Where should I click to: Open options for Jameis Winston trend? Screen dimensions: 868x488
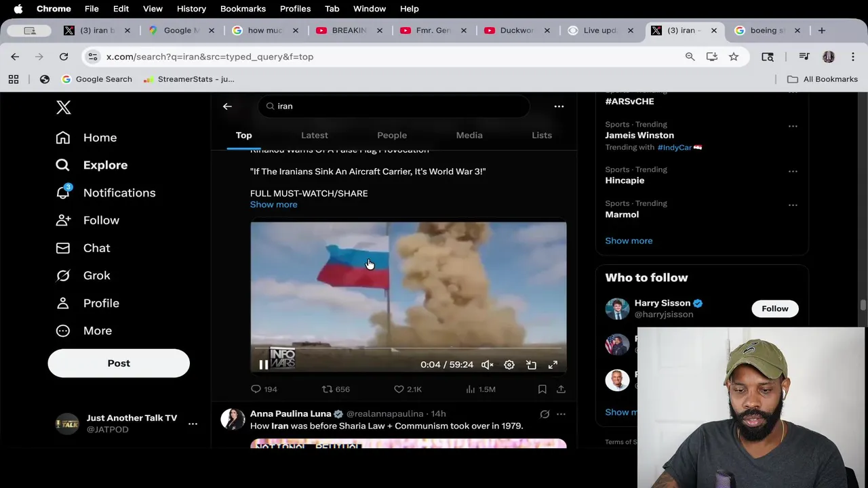[x=793, y=126]
